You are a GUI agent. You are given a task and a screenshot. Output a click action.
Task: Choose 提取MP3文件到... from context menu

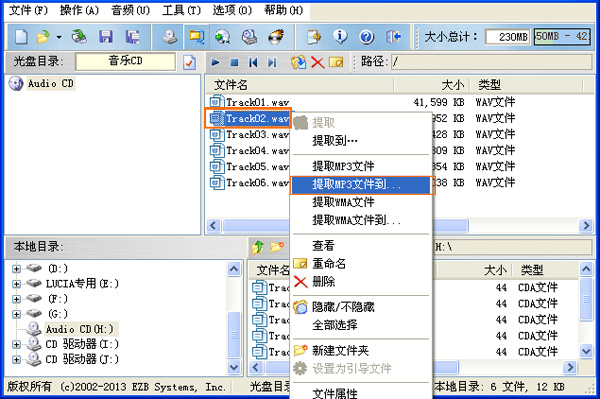click(361, 185)
